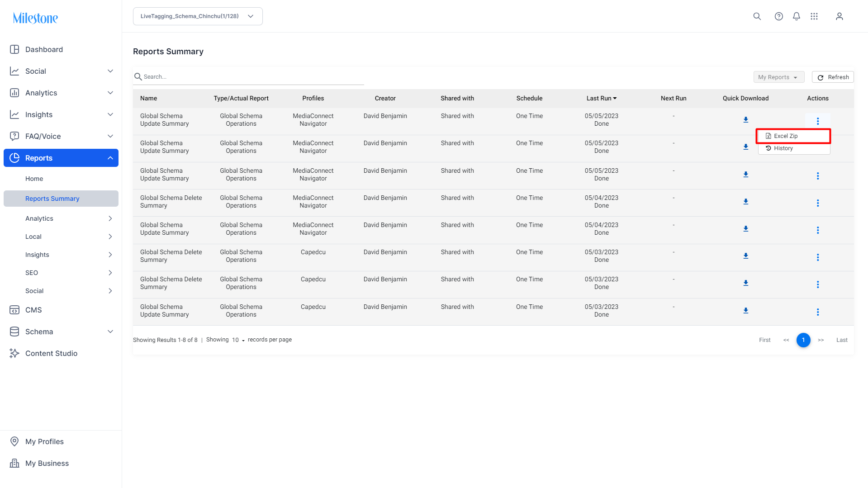Image resolution: width=868 pixels, height=488 pixels.
Task: Open actions menu for 05/04/2023 Update Summary row
Action: click(x=818, y=230)
